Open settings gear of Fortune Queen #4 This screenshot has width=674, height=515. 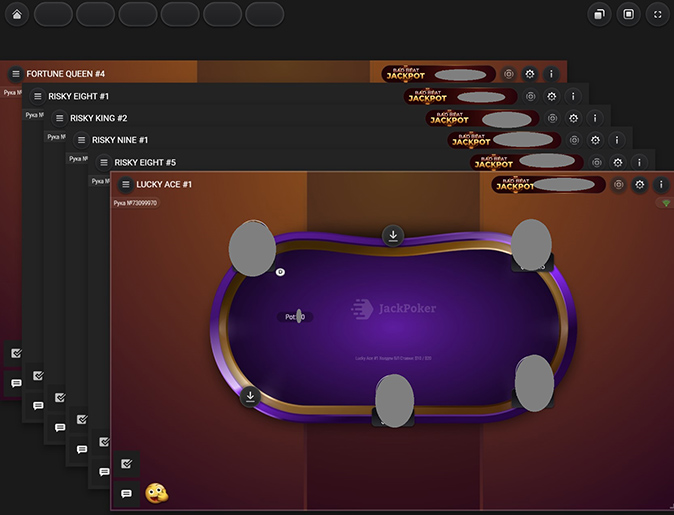[530, 74]
